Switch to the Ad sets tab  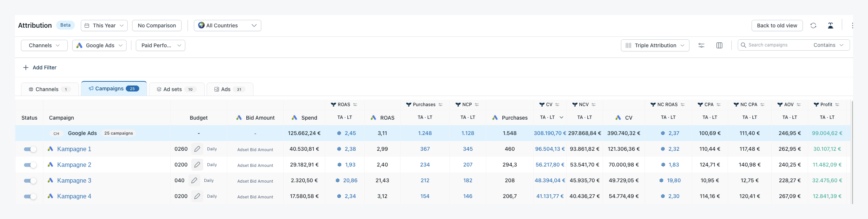click(x=177, y=89)
